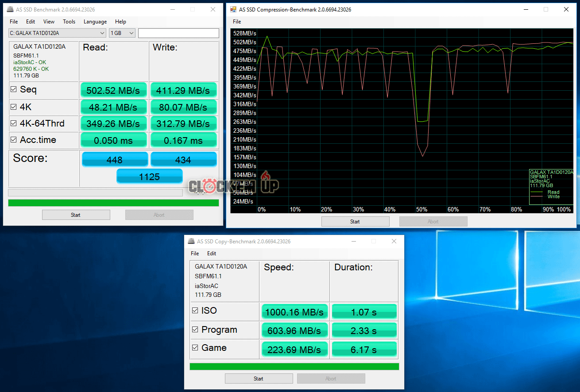Close the AS SSD Copy-Benchmark window
580x392 pixels.
(394, 241)
